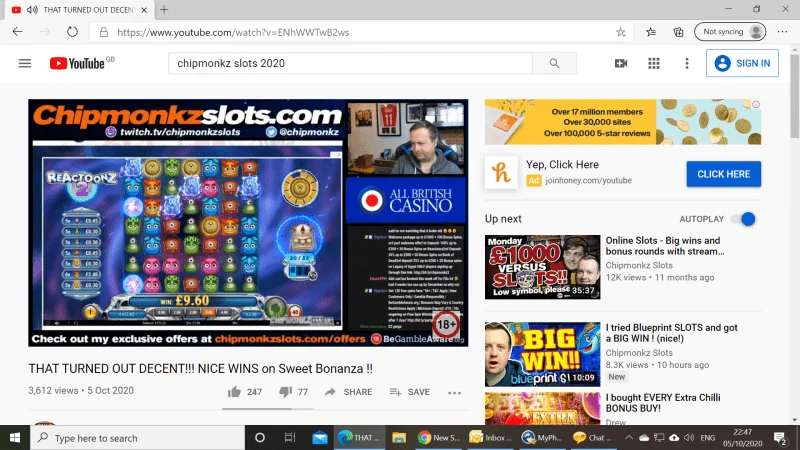The image size is (800, 450).
Task: Open the £1000 versus slots thumbnail
Action: 542,267
